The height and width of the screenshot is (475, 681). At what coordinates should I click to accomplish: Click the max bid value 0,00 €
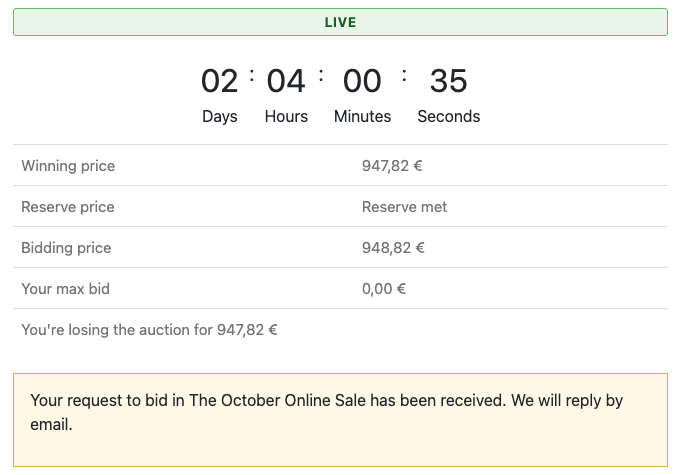(384, 289)
